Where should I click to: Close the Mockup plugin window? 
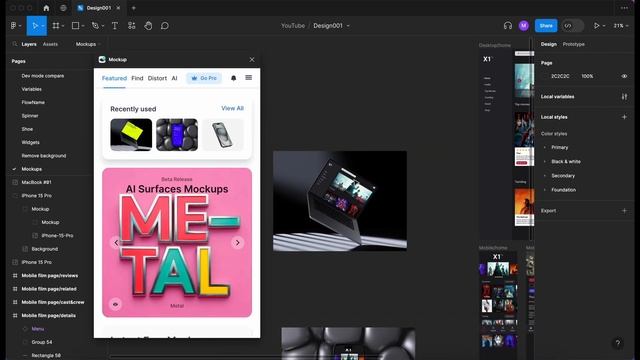[252, 60]
